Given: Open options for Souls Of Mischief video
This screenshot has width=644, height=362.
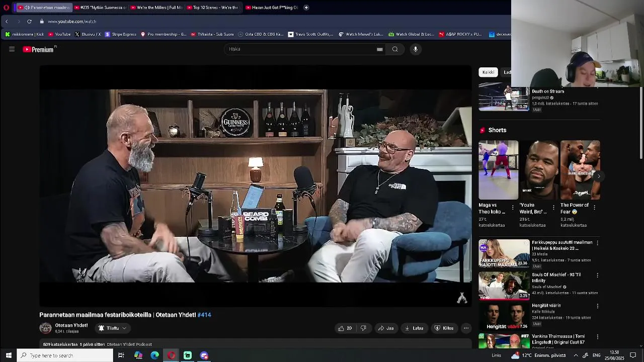Looking at the screenshot, I should [597, 276].
